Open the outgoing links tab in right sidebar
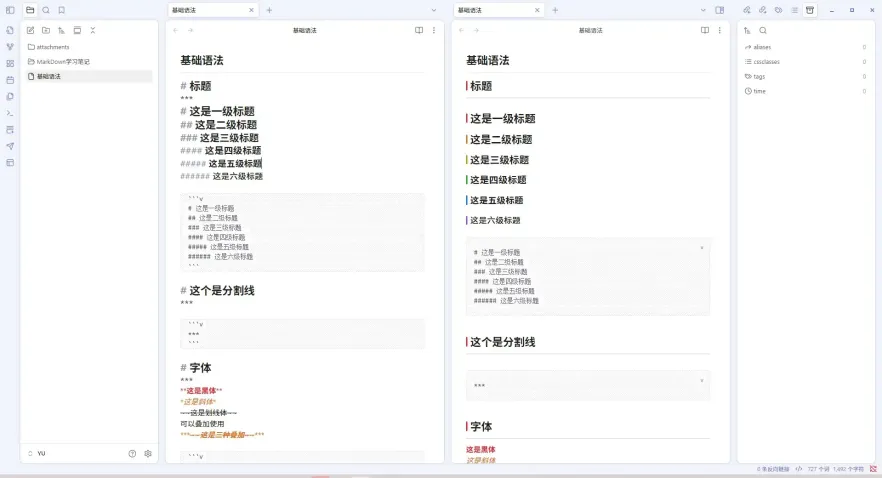Viewport: 882px width, 478px height. (763, 10)
